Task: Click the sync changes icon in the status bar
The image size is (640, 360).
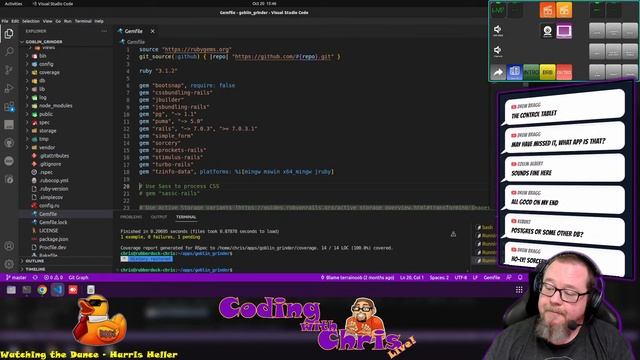Action: pyautogui.click(x=35, y=278)
